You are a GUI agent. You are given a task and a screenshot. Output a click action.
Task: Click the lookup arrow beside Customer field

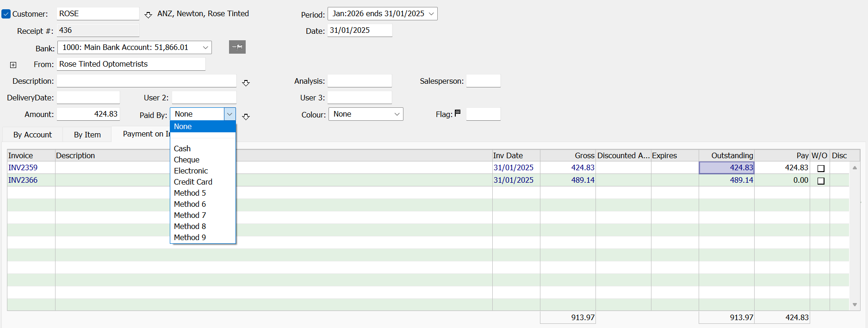pyautogui.click(x=148, y=15)
